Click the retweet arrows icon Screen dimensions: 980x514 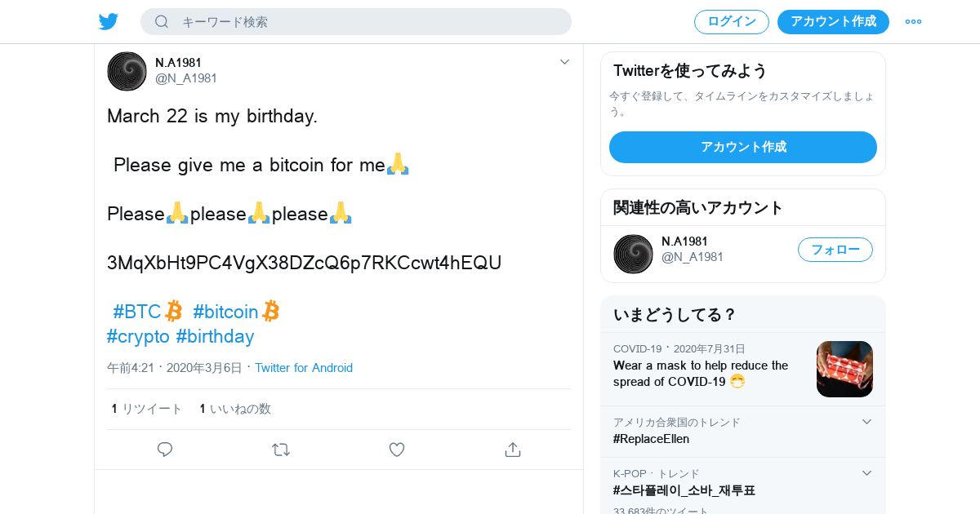[x=281, y=450]
